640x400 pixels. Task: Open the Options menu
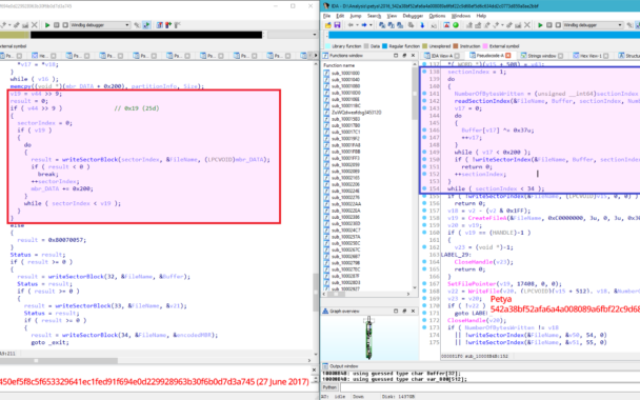(437, 16)
